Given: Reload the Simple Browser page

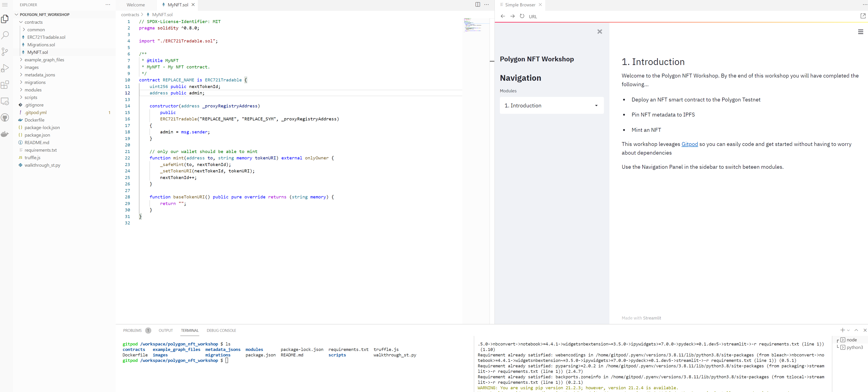Looking at the screenshot, I should (522, 16).
